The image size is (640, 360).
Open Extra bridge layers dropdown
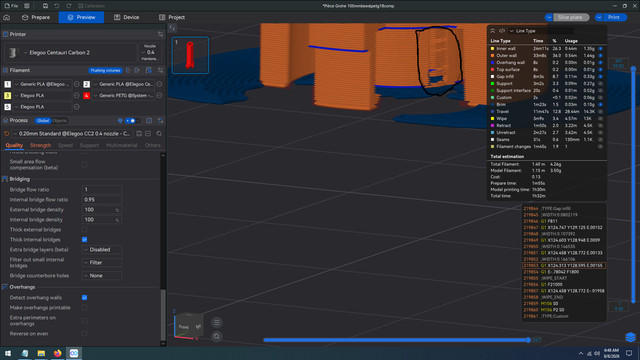[x=102, y=249]
